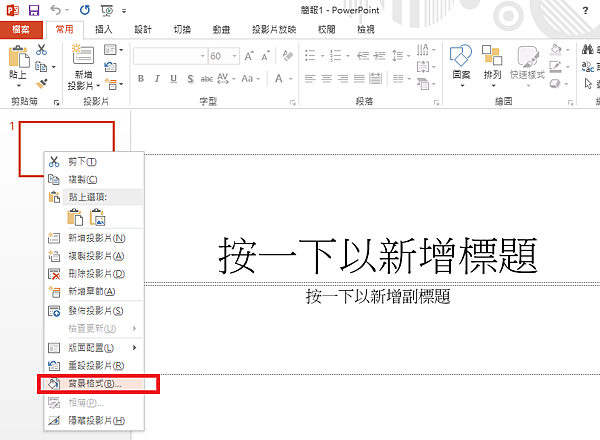Choose Reset Slide (重設投影片) in context menu
The image size is (600, 440).
pyautogui.click(x=94, y=366)
